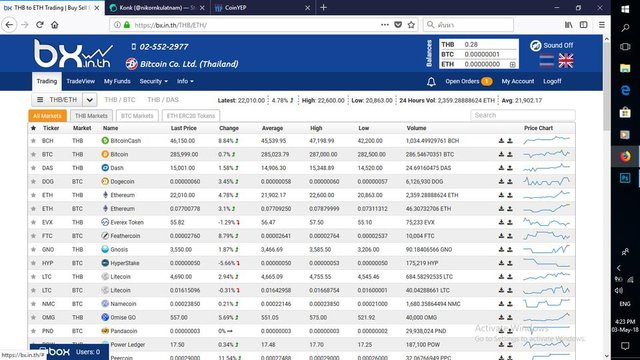Viewport: 640px width, 360px height.
Task: Click the deposit icon in Everex Token row
Action: coord(501,222)
